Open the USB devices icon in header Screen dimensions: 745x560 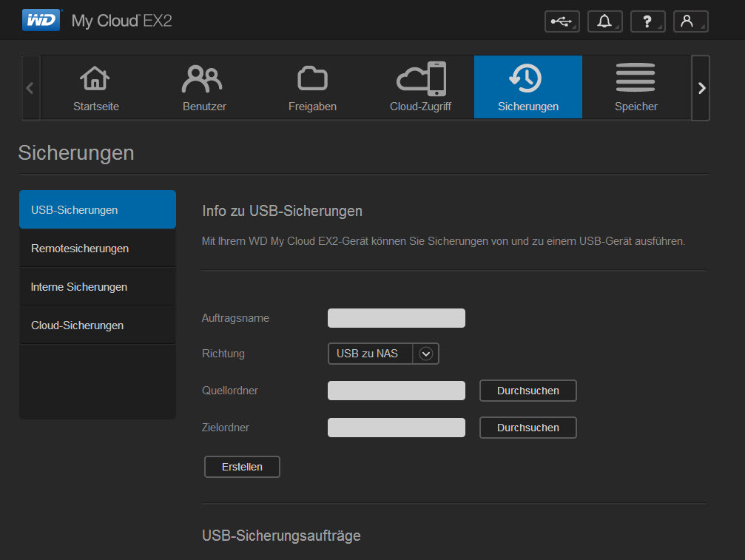[x=562, y=21]
